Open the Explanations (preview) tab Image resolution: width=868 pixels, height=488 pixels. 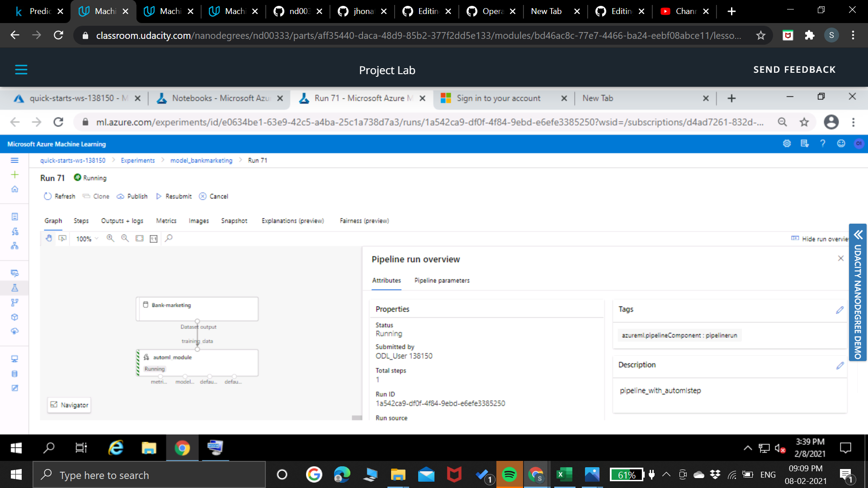click(292, 221)
